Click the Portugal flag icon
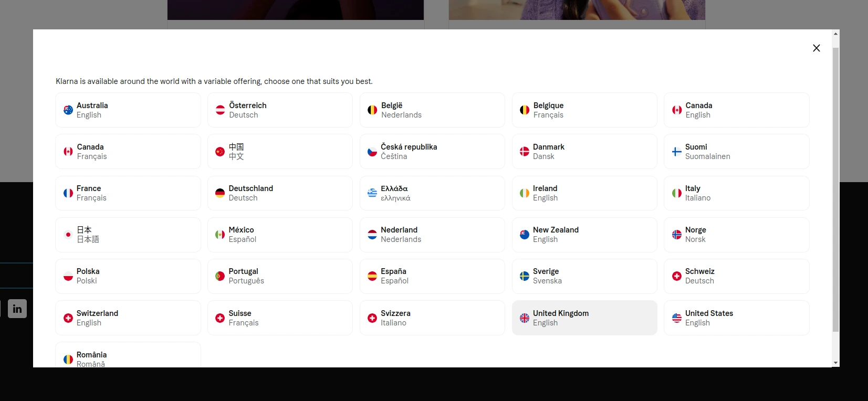Image resolution: width=868 pixels, height=401 pixels. (x=220, y=276)
